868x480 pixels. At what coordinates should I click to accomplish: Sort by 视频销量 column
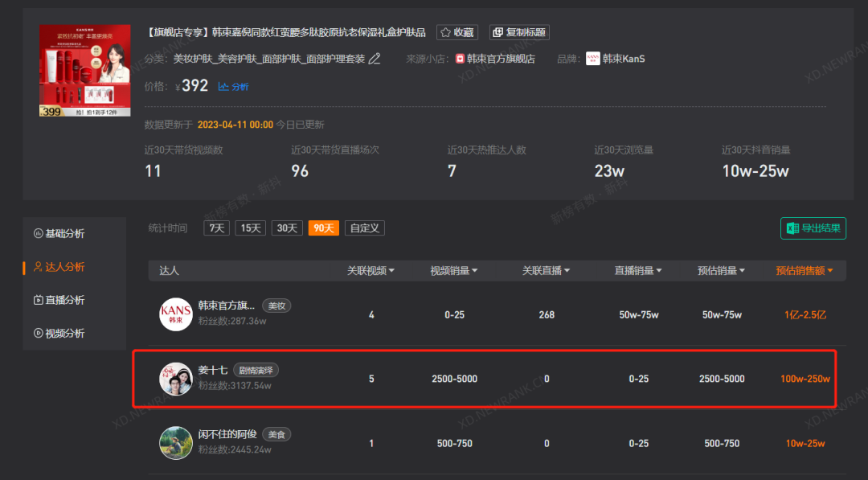coord(454,271)
